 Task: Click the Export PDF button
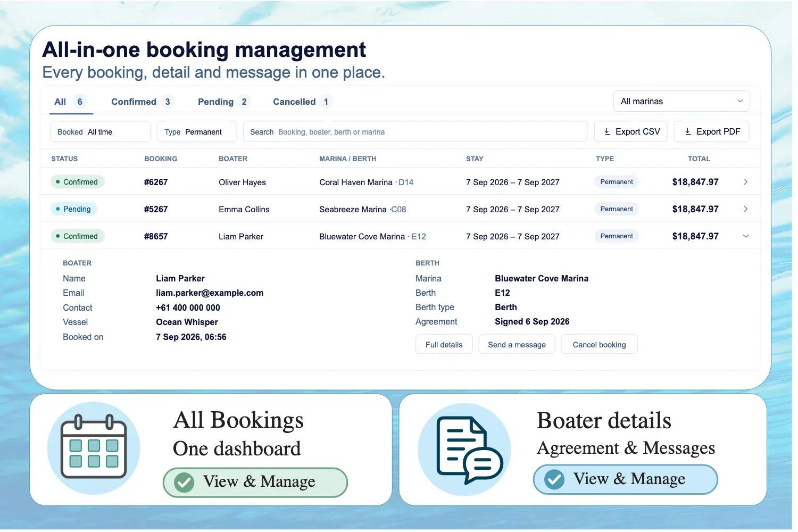(x=712, y=131)
